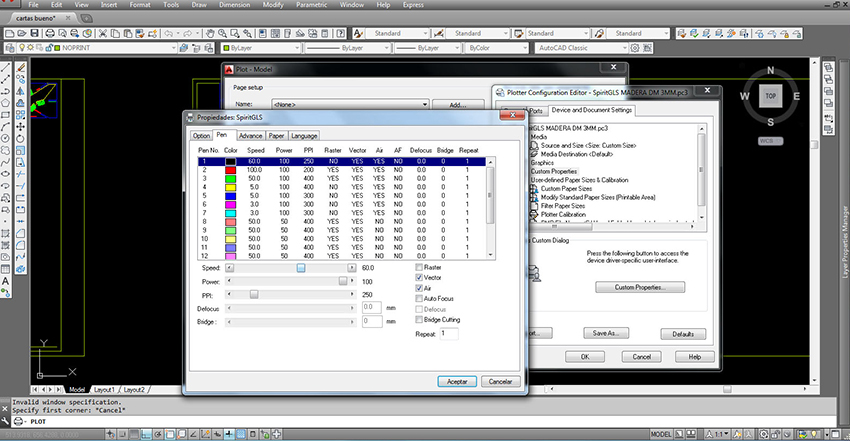
Task: Select the Move tool with four arrows
Action: point(21,127)
